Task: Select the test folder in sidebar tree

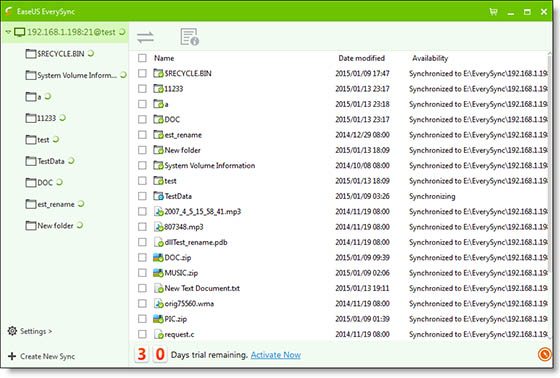Action: [x=43, y=140]
